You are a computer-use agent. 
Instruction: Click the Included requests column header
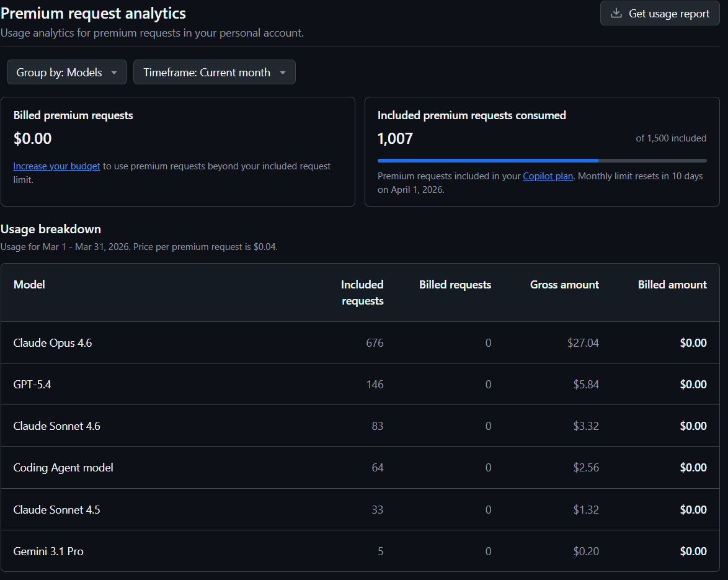click(362, 292)
